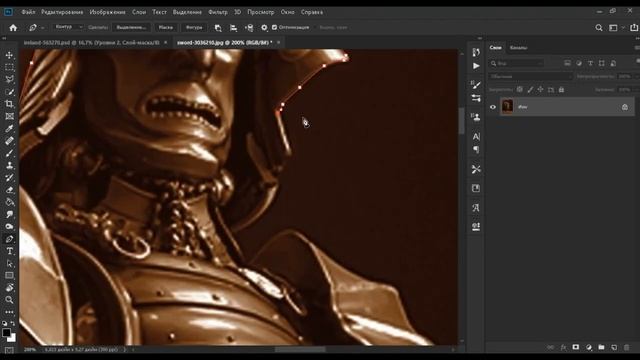640x360 pixels.
Task: Open the Справка menu
Action: pyautogui.click(x=312, y=12)
